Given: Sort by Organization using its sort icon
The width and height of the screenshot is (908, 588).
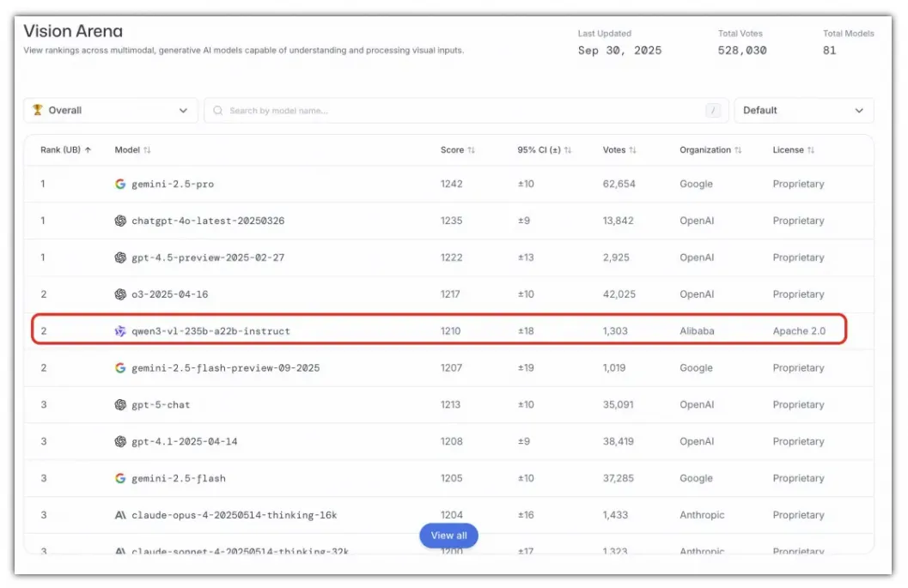Looking at the screenshot, I should (x=738, y=150).
